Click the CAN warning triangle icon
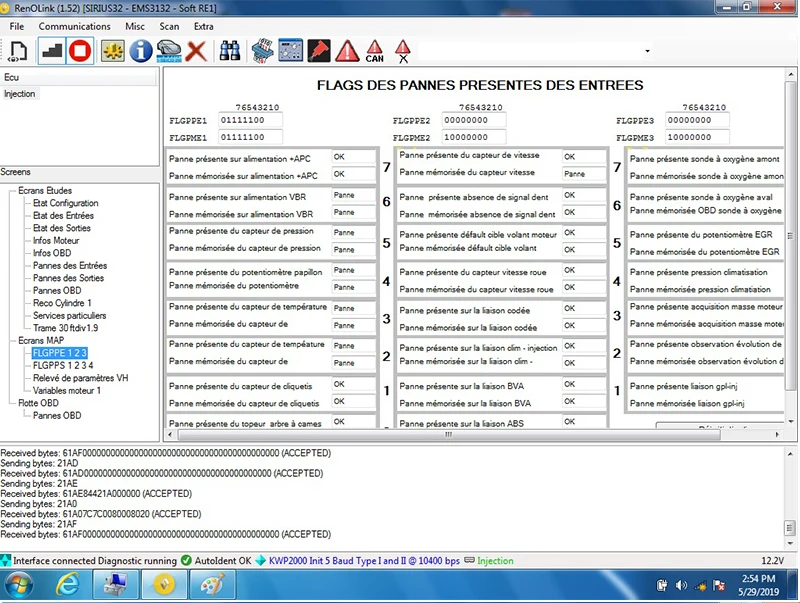Image resolution: width=800 pixels, height=603 pixels. 374,51
